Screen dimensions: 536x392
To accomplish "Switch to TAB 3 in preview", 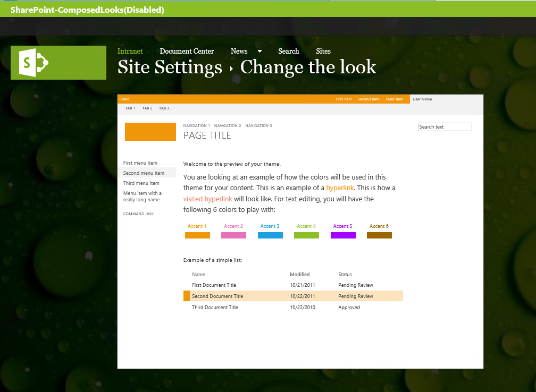I will point(164,108).
